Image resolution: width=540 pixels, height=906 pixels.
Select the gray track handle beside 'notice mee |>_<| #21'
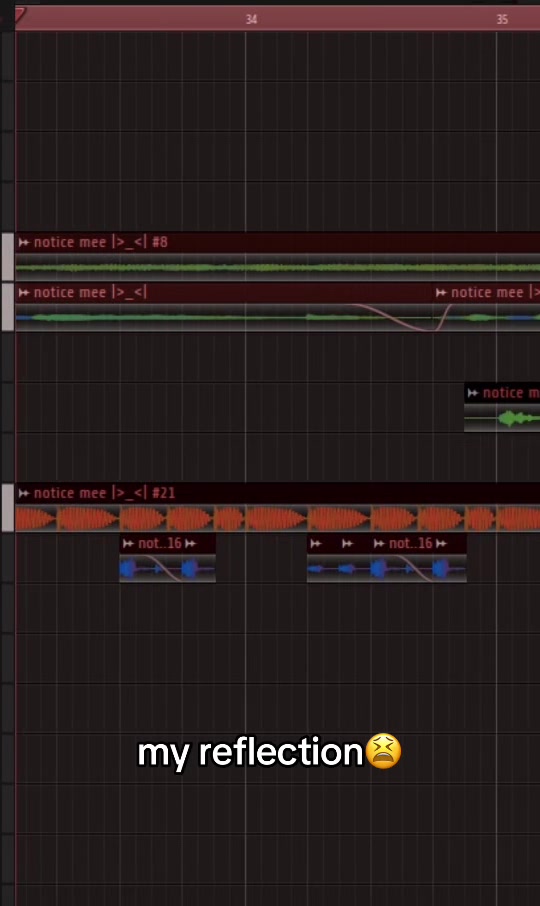coord(8,508)
